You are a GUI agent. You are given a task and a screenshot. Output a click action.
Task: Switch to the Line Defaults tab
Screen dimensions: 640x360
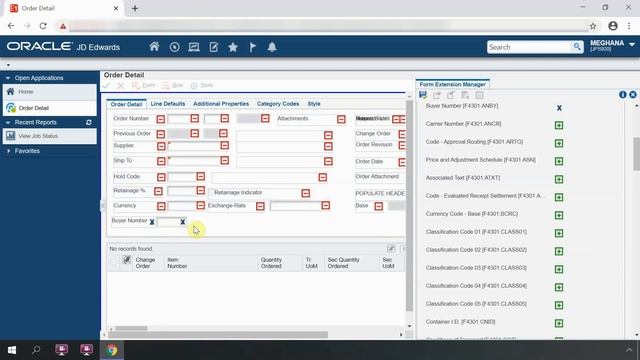tap(168, 104)
